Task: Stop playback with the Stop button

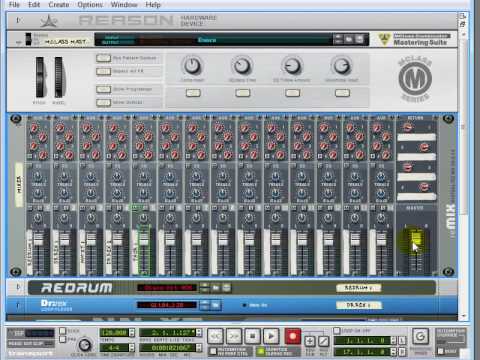Action: click(253, 337)
